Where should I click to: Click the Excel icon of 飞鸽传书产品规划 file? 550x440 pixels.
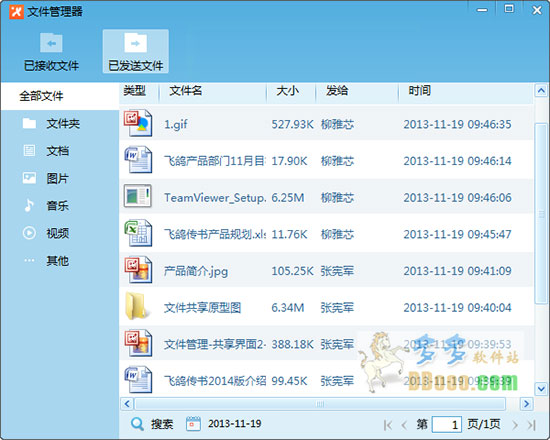138,233
